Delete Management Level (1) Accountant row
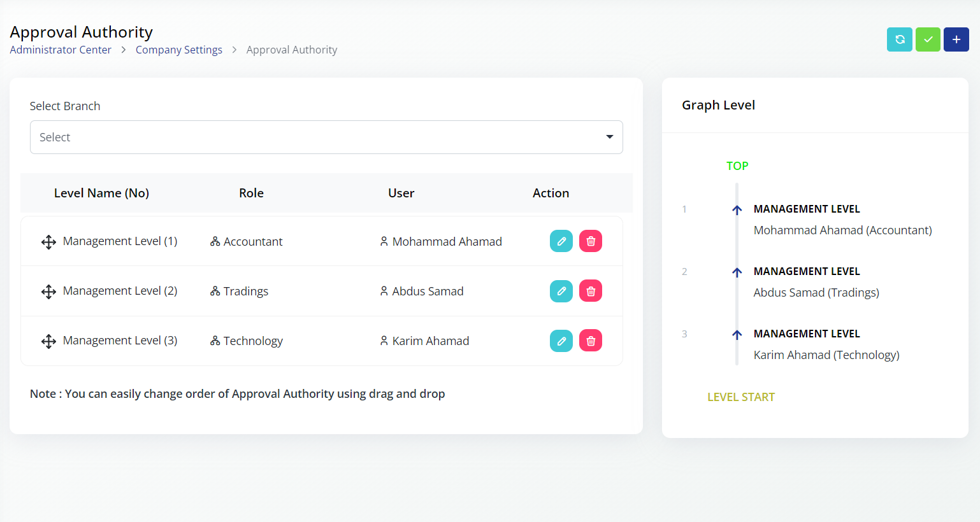 pyautogui.click(x=590, y=241)
